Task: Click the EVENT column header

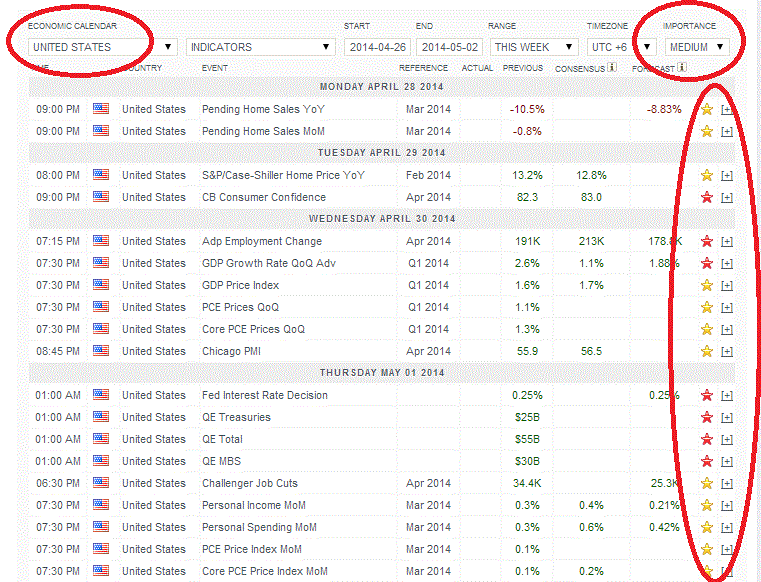Action: tap(215, 68)
